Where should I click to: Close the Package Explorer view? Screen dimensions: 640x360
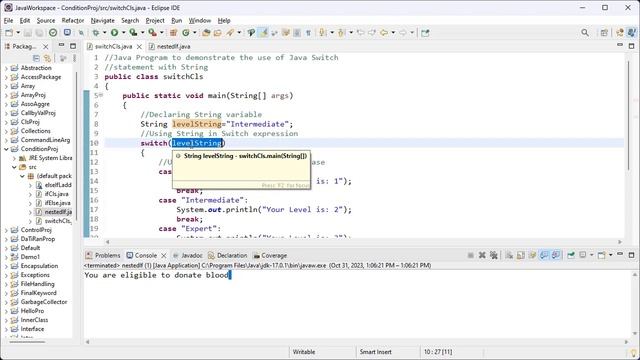[46, 47]
